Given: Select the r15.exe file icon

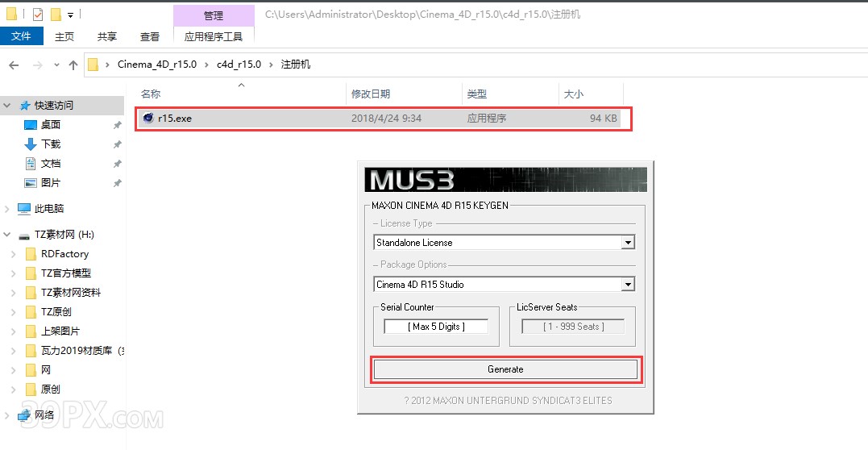Looking at the screenshot, I should point(148,119).
